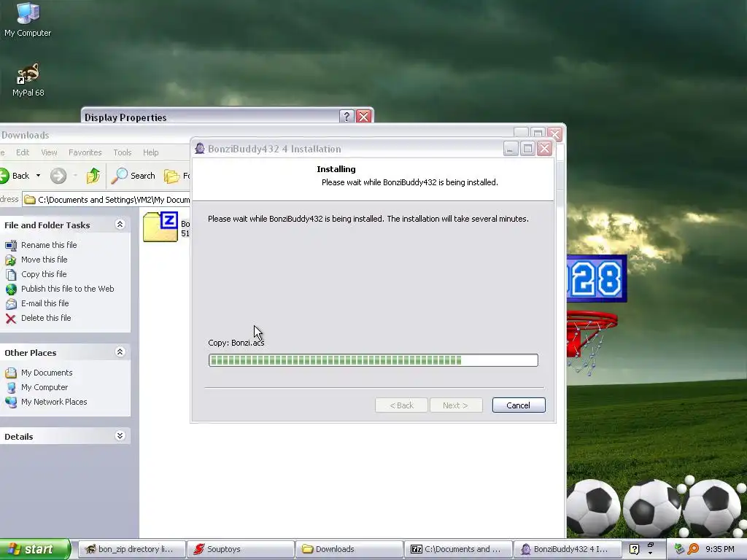The image size is (747, 560).
Task: Click the address bar folder icon
Action: click(29, 200)
